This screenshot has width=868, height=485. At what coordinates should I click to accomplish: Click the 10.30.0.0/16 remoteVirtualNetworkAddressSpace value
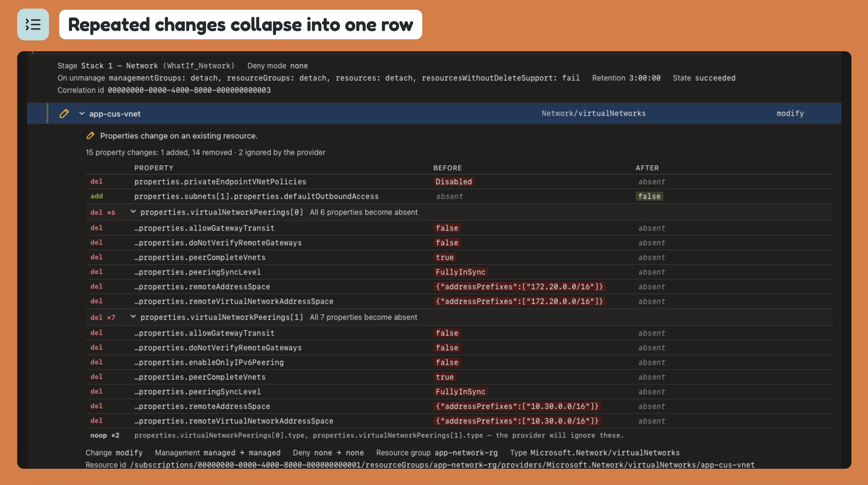517,421
